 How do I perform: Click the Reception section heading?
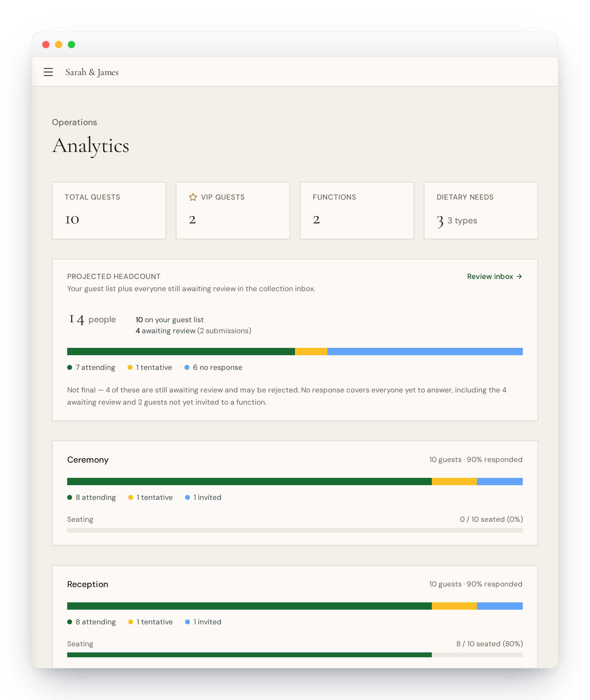tap(88, 584)
